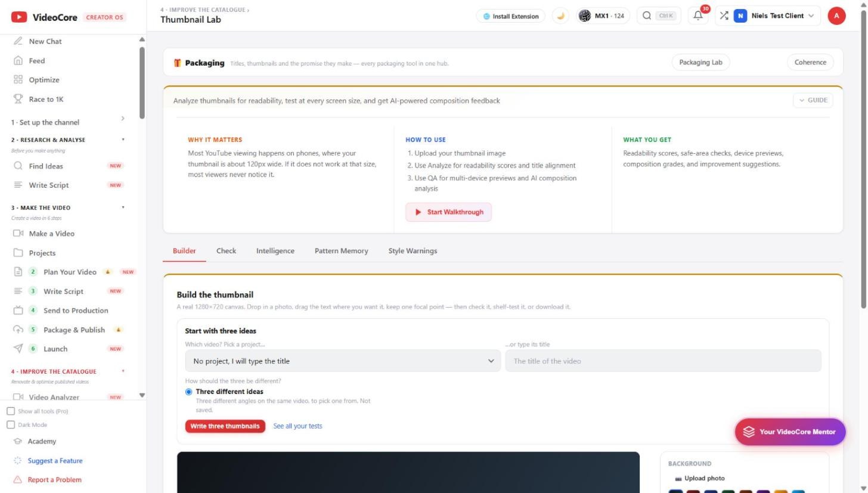Image resolution: width=868 pixels, height=493 pixels.
Task: Open the Style Warnings tab
Action: pos(413,251)
